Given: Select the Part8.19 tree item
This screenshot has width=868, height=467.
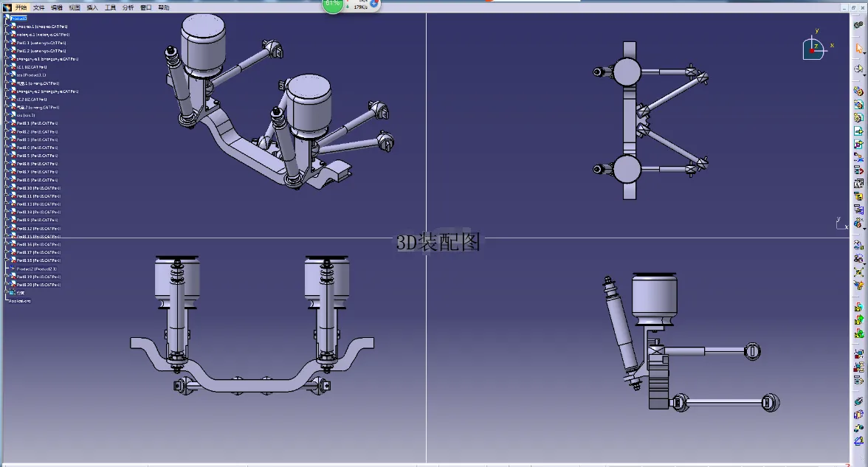Looking at the screenshot, I should [38, 277].
